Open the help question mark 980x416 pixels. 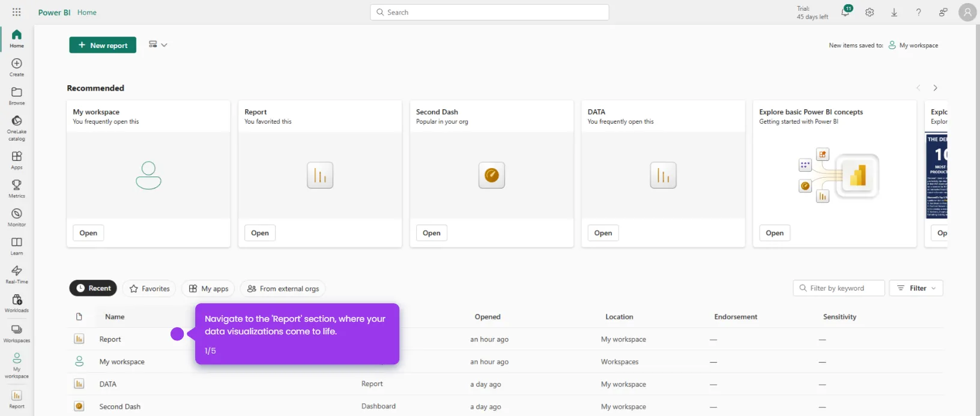[x=918, y=12]
